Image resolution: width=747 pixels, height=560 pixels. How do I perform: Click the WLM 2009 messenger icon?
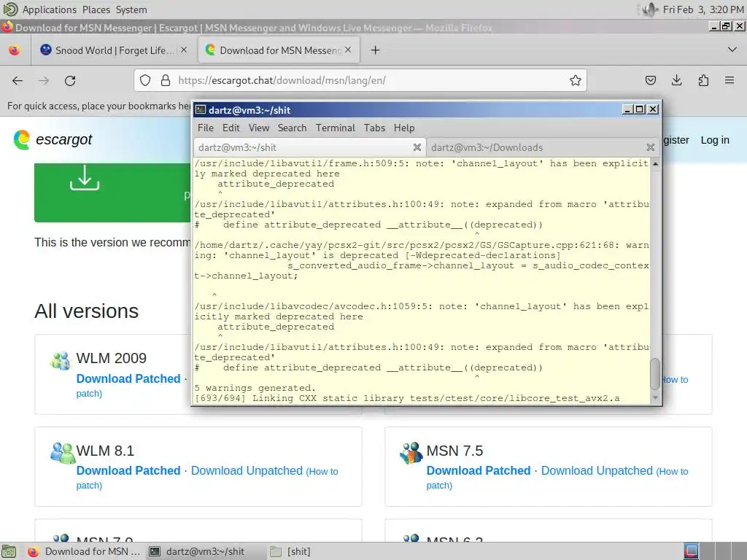tap(61, 362)
